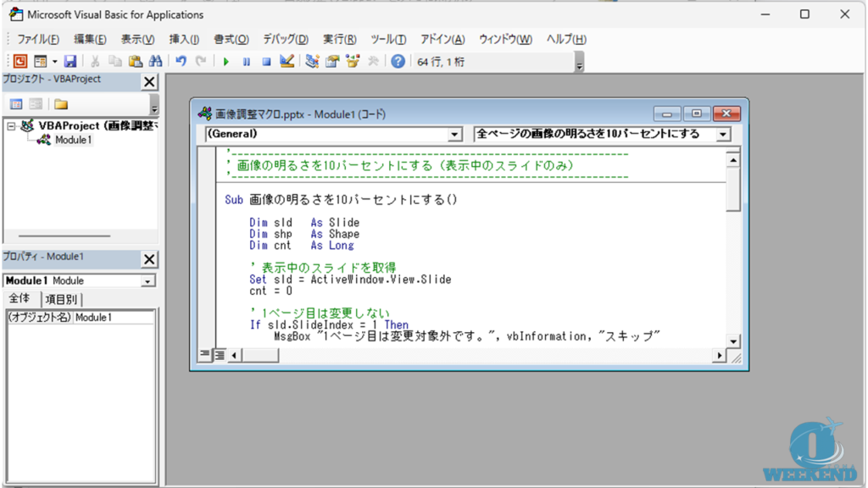Open ヘルプ(H) menu
The height and width of the screenshot is (488, 868).
tap(566, 39)
